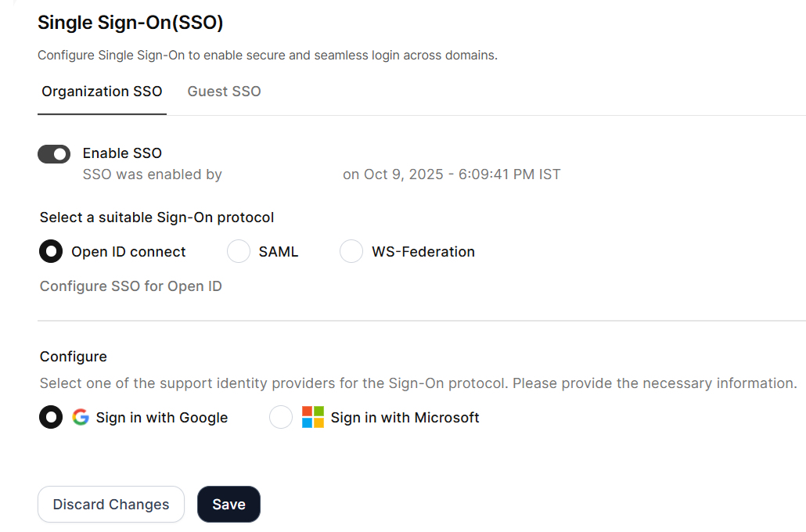Image resolution: width=806 pixels, height=532 pixels.
Task: Select the Sign in with Microsoft radio button
Action: pyautogui.click(x=281, y=417)
